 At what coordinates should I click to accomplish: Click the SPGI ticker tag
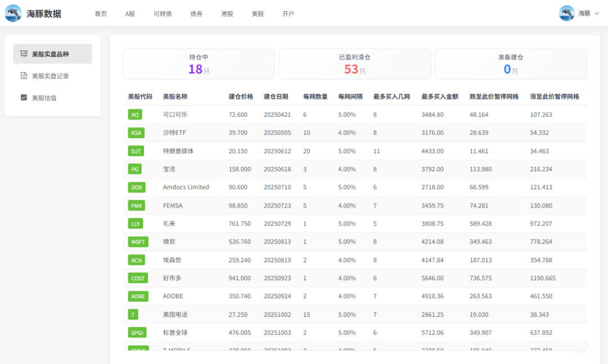[137, 332]
